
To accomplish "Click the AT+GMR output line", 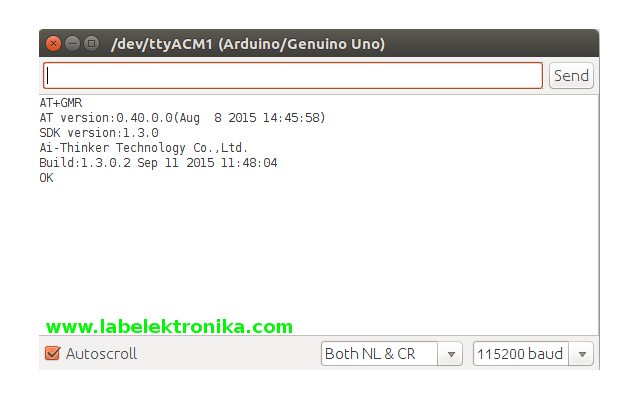I will tap(61, 103).
